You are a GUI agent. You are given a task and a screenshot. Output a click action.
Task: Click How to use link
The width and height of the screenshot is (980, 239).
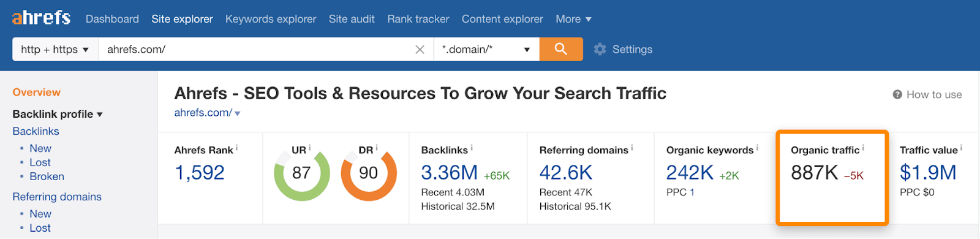[934, 94]
